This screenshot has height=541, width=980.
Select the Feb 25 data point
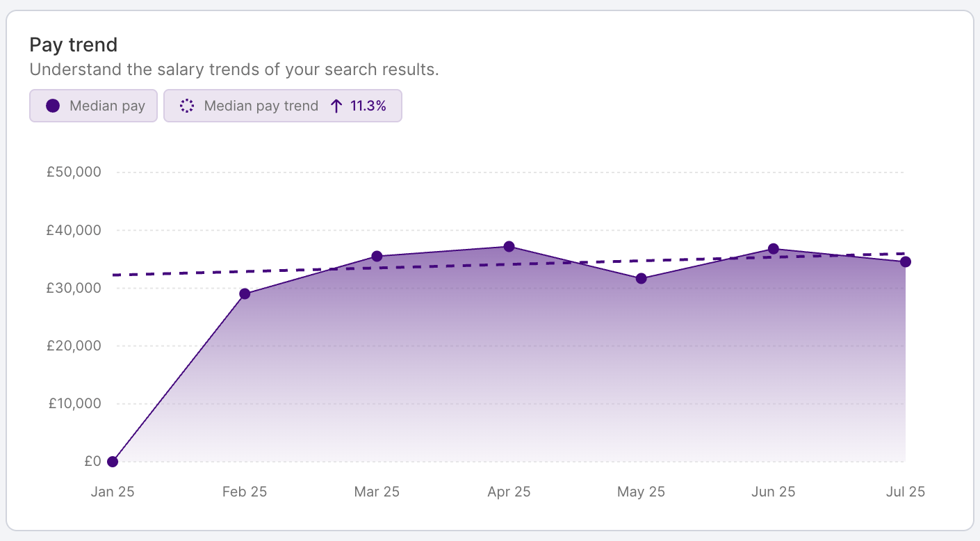245,294
